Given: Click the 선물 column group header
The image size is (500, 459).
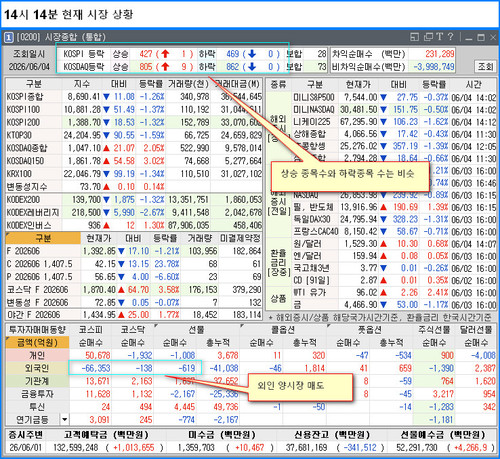Looking at the screenshot, I should pyautogui.click(x=196, y=330).
